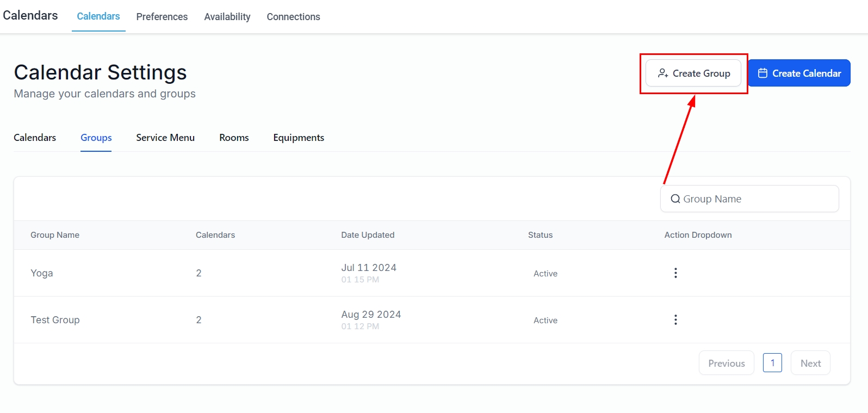This screenshot has width=868, height=413.
Task: Go to the Connections tab
Action: pos(293,17)
